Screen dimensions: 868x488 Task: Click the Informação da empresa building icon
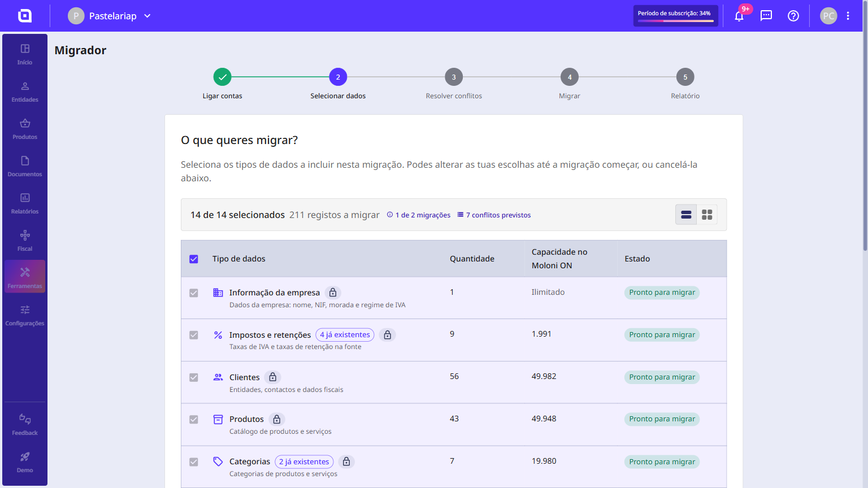click(218, 293)
